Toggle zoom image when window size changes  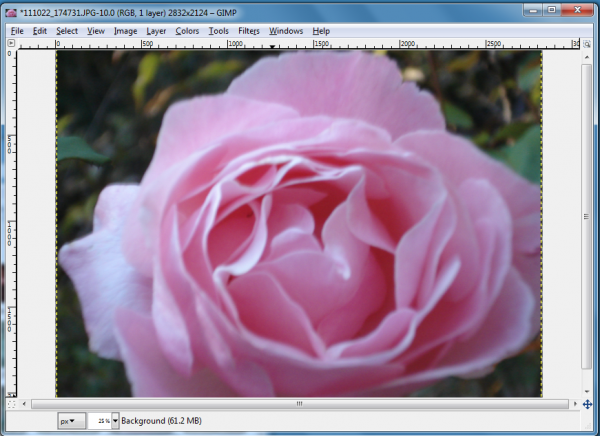click(x=587, y=44)
